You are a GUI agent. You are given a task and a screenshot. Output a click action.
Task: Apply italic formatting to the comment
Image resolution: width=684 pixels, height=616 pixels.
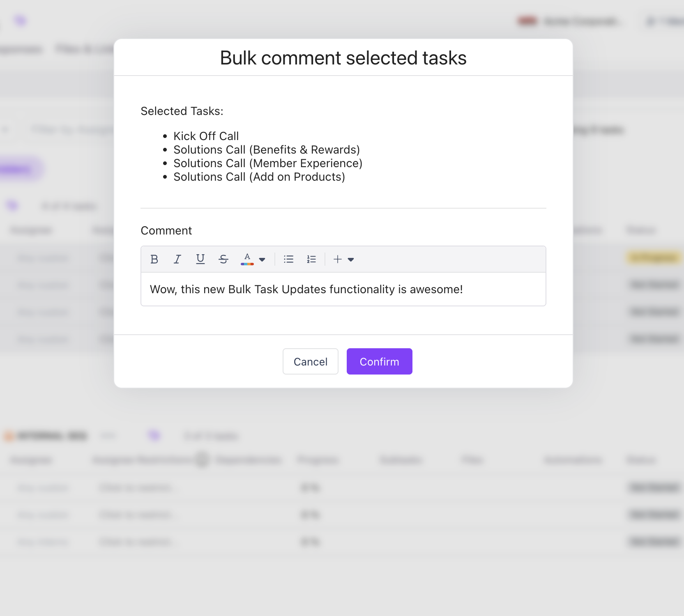(177, 259)
